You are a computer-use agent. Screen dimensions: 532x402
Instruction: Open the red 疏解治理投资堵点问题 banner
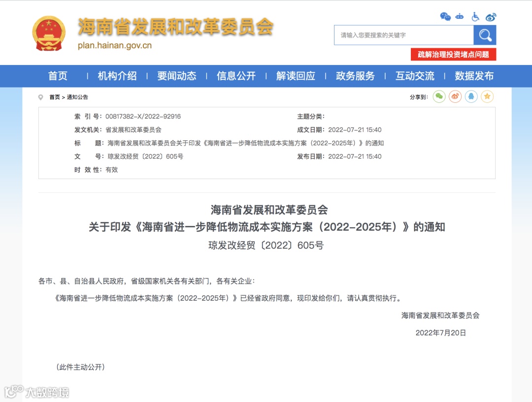click(x=453, y=54)
